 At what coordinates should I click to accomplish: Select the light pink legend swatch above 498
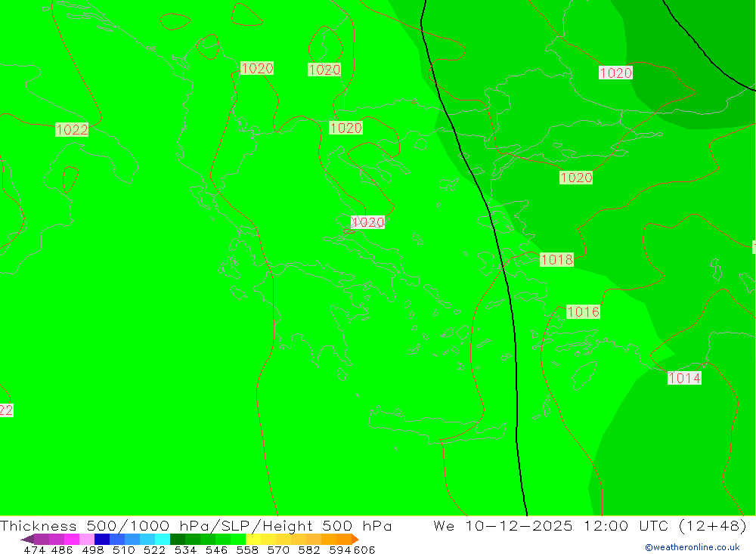(x=87, y=539)
